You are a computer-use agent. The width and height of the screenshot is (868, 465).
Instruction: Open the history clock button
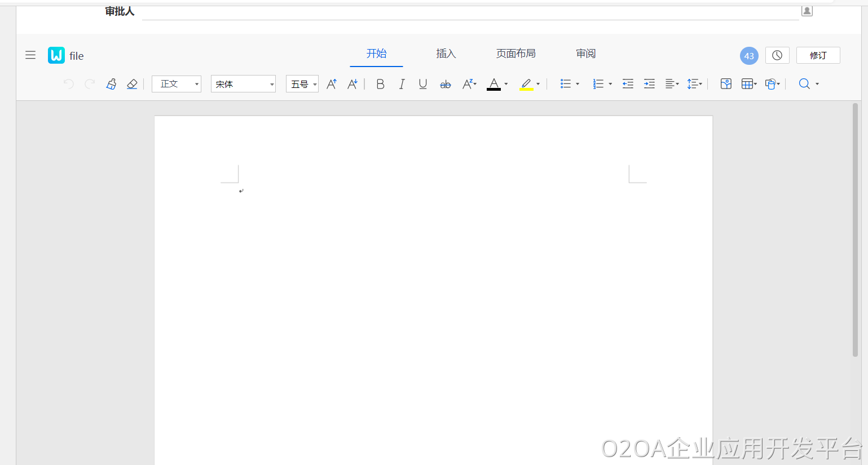777,55
